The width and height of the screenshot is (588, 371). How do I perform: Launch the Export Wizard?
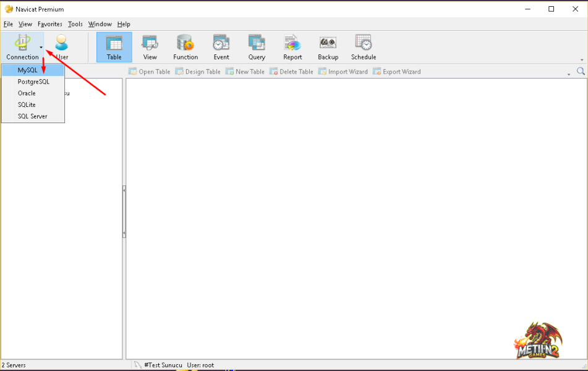click(x=396, y=72)
